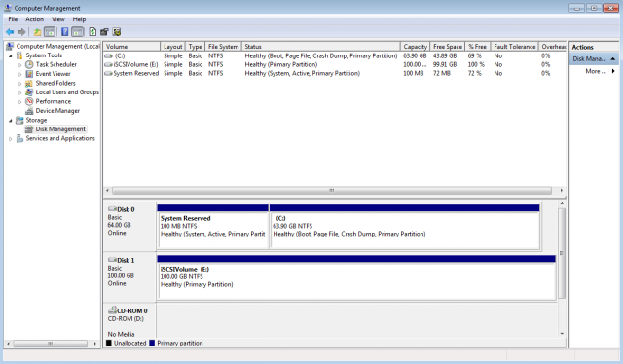Sort by the Status column header
Image resolution: width=623 pixels, height=364 pixels.
click(321, 47)
